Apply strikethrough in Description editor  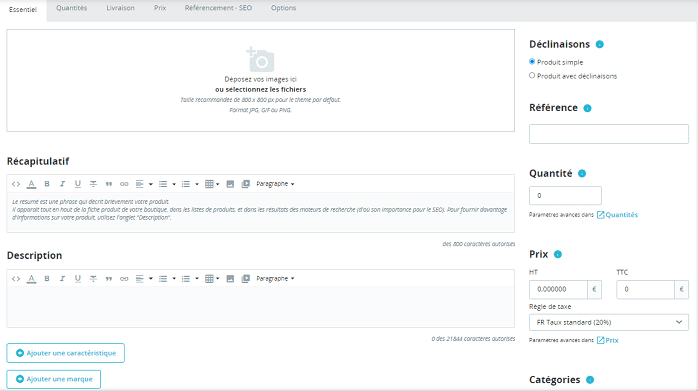coord(93,279)
